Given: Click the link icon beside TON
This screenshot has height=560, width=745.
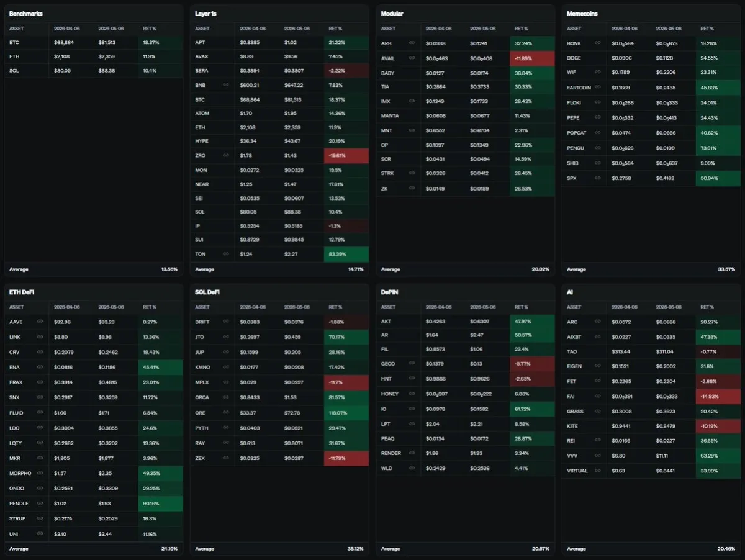Looking at the screenshot, I should coord(226,253).
